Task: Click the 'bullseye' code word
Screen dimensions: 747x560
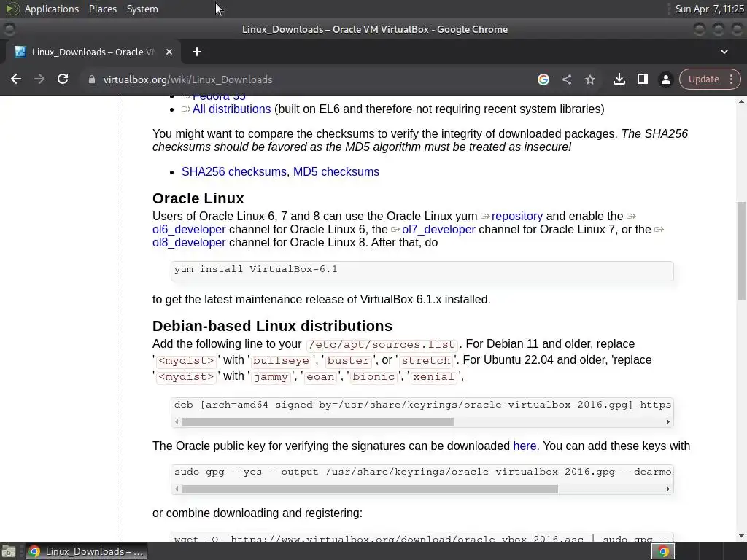Action: point(281,360)
